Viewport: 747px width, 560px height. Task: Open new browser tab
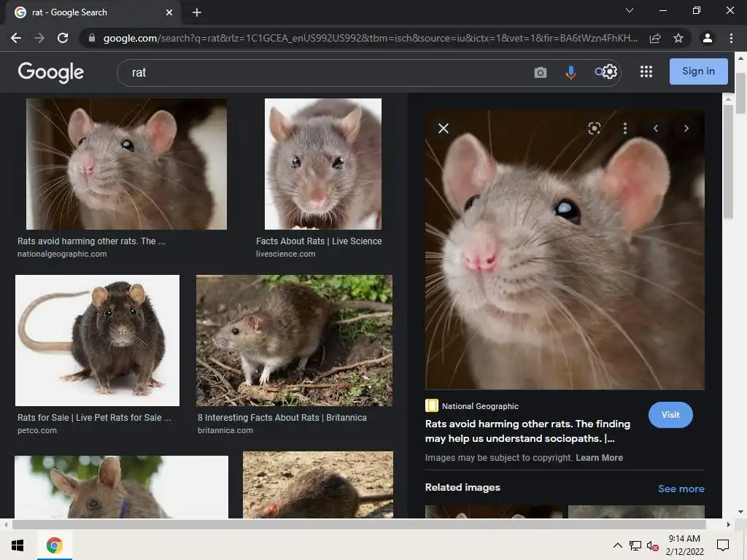point(197,12)
